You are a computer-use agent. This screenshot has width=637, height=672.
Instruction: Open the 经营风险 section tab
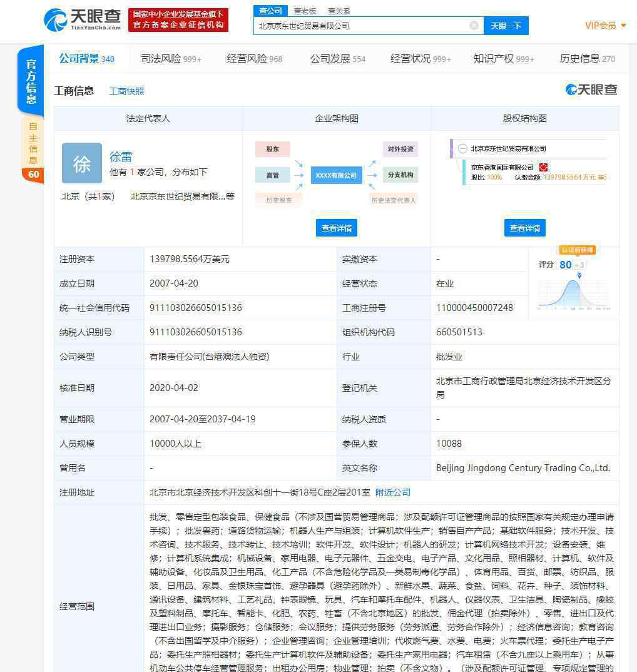(x=254, y=58)
